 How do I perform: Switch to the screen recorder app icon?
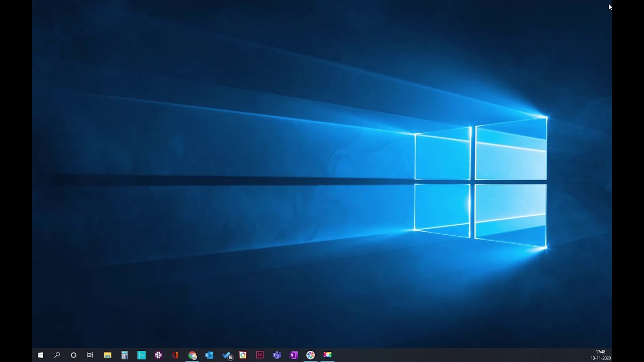click(x=328, y=355)
